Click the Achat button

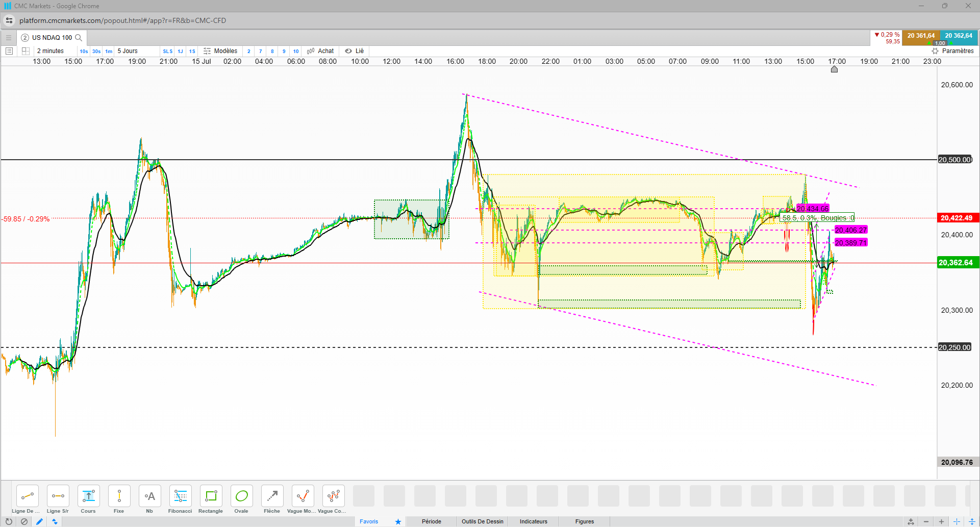(320, 51)
